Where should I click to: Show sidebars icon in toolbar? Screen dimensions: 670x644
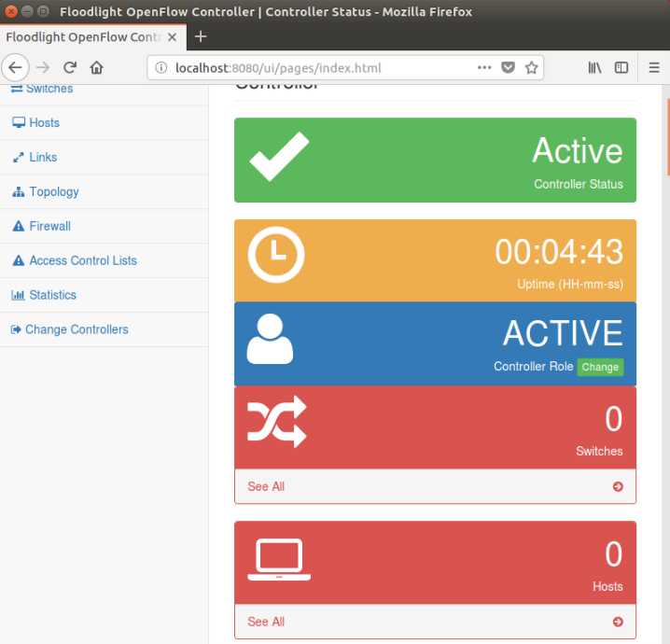click(x=621, y=67)
